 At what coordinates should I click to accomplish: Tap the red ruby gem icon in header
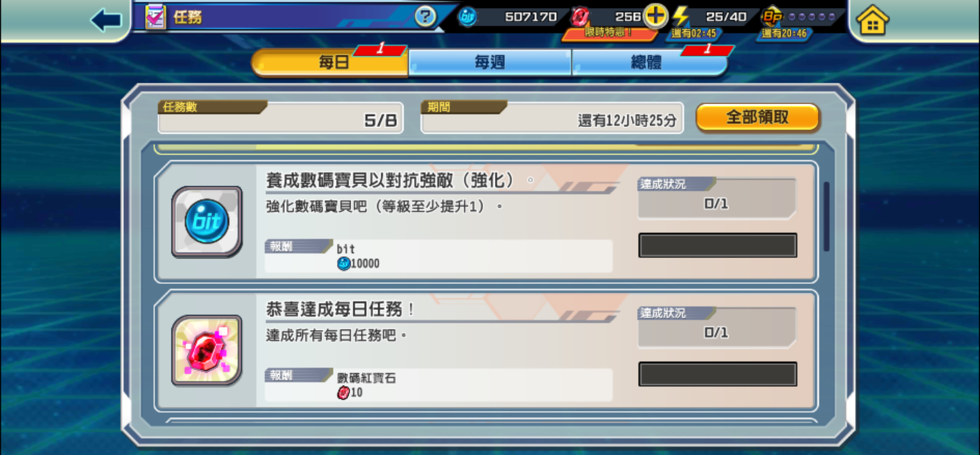[580, 17]
